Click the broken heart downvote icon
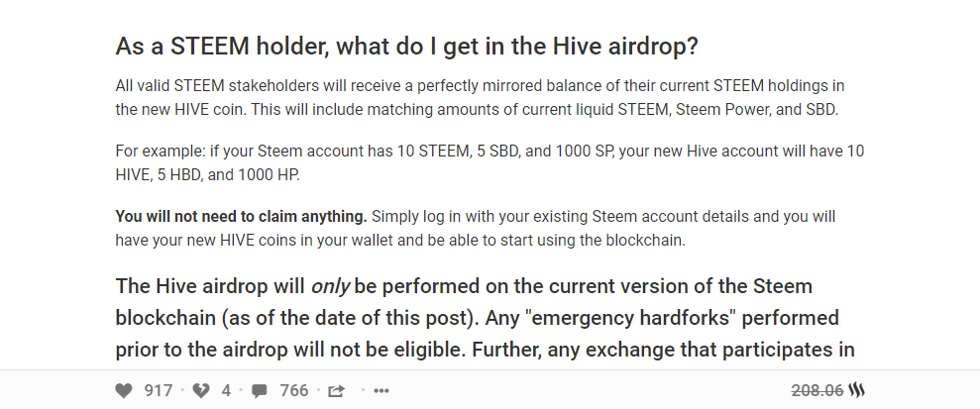This screenshot has width=980, height=409. pos(200,390)
